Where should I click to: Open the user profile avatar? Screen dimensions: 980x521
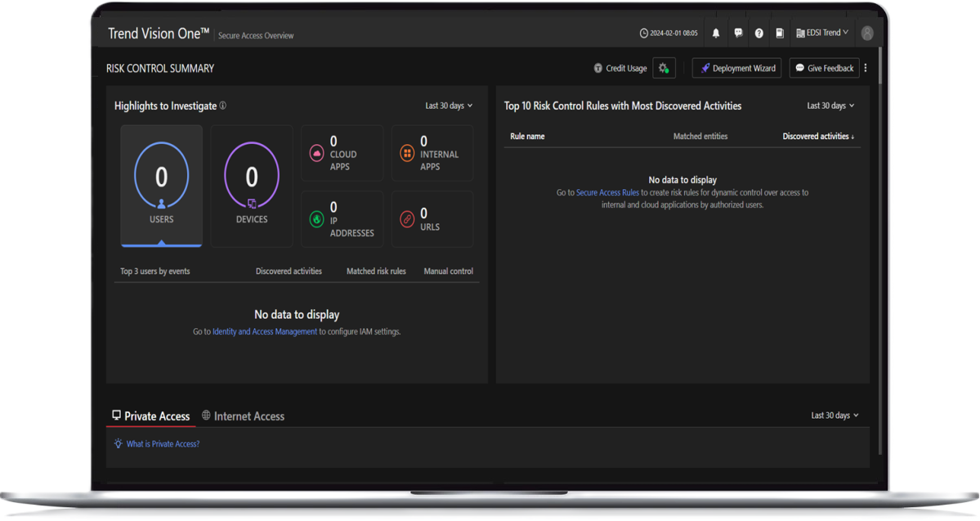[867, 34]
